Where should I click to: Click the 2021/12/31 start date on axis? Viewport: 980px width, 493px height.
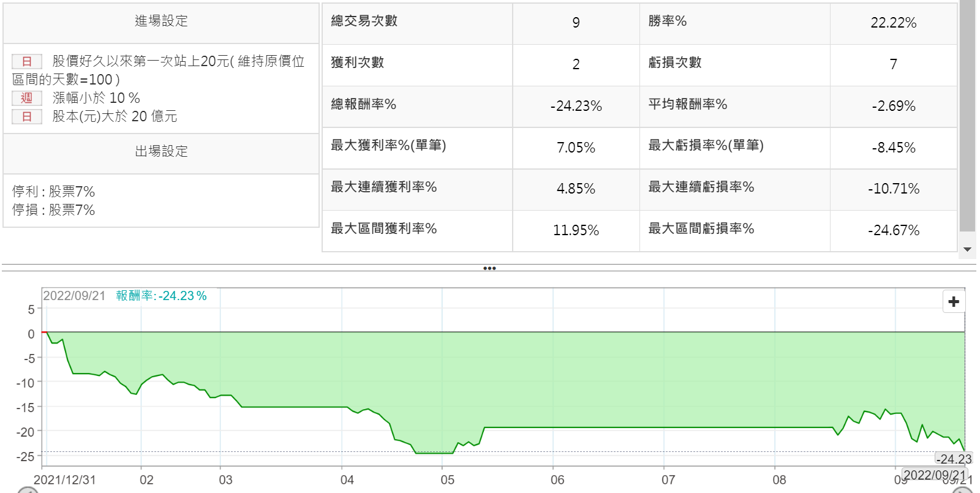[x=64, y=480]
